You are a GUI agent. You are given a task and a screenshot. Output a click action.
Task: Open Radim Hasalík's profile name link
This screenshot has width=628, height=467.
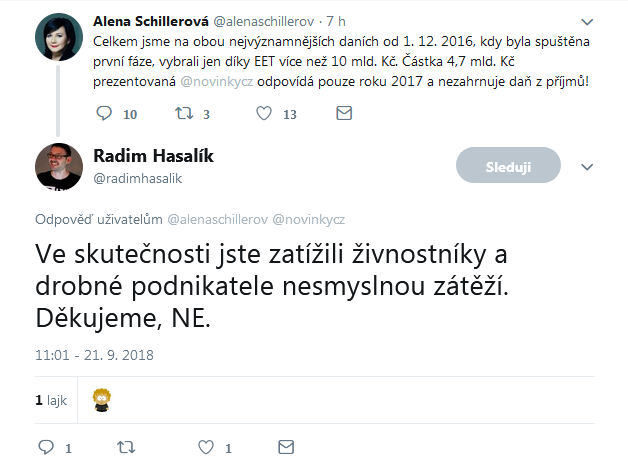point(153,156)
